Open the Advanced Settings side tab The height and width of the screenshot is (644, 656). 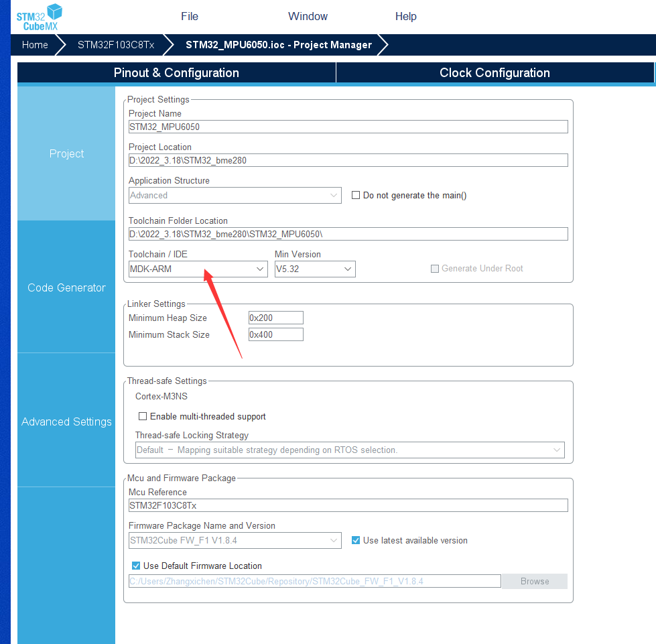coord(66,422)
